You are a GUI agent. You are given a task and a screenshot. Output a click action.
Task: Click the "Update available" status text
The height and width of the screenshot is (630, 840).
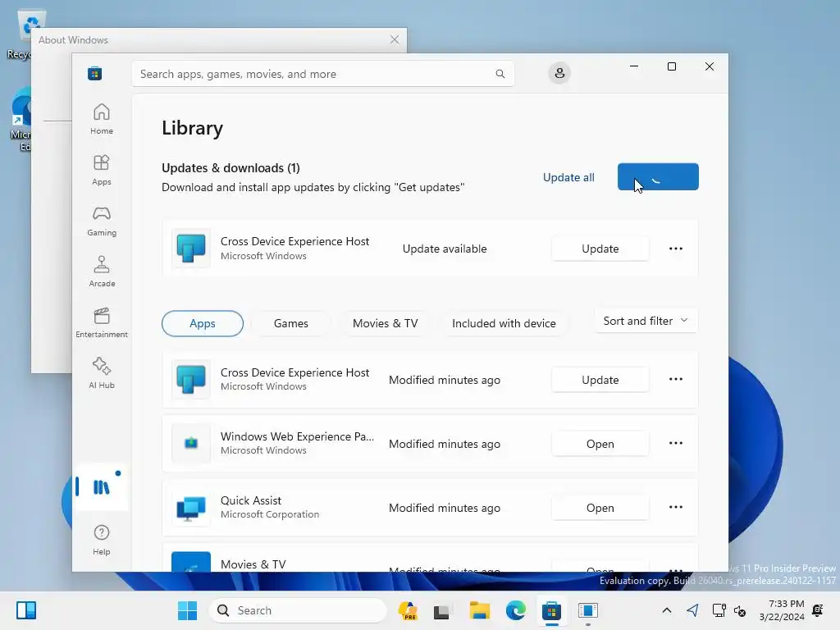445,249
